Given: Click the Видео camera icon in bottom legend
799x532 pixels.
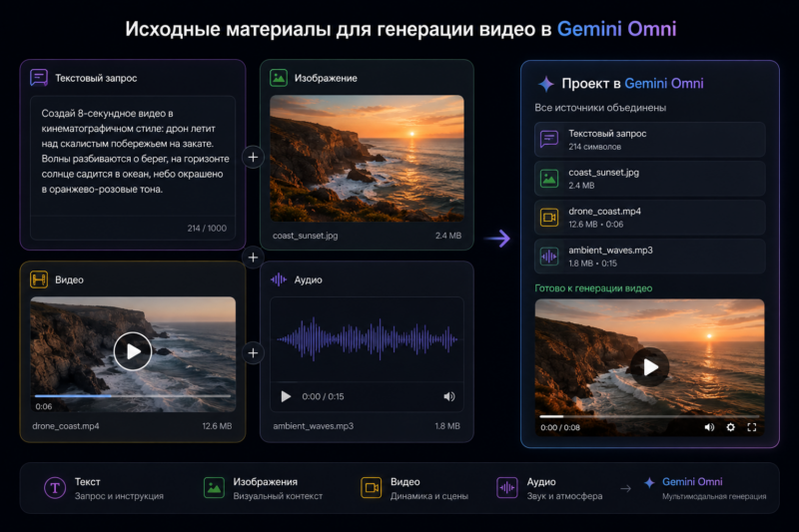Looking at the screenshot, I should point(371,488).
